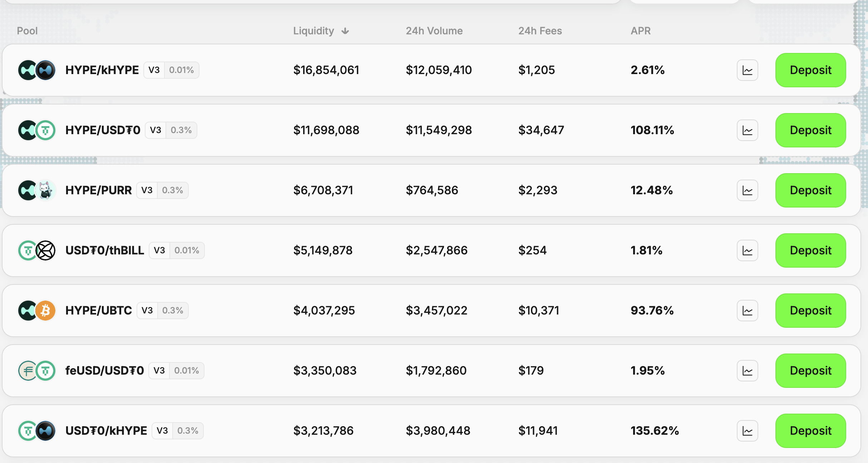The height and width of the screenshot is (463, 868).
Task: Open chart icon for HYPE/USD₮0 pool
Action: click(x=747, y=130)
